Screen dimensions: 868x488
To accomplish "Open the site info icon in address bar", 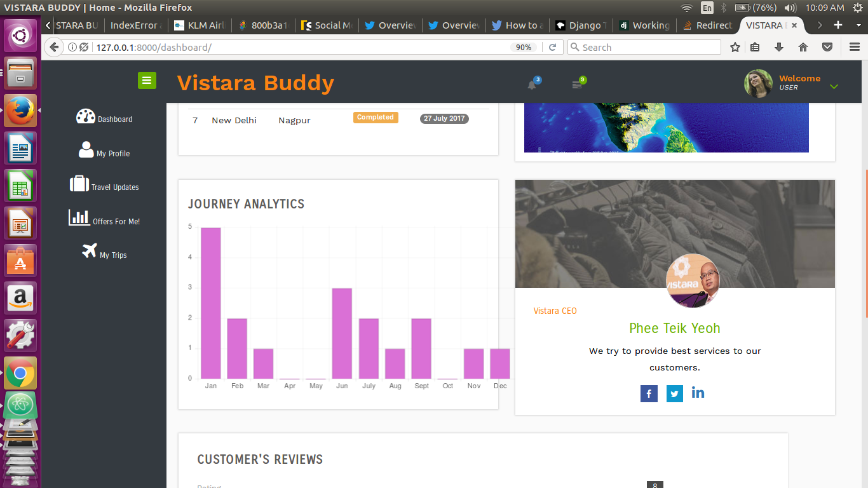I will [x=72, y=47].
